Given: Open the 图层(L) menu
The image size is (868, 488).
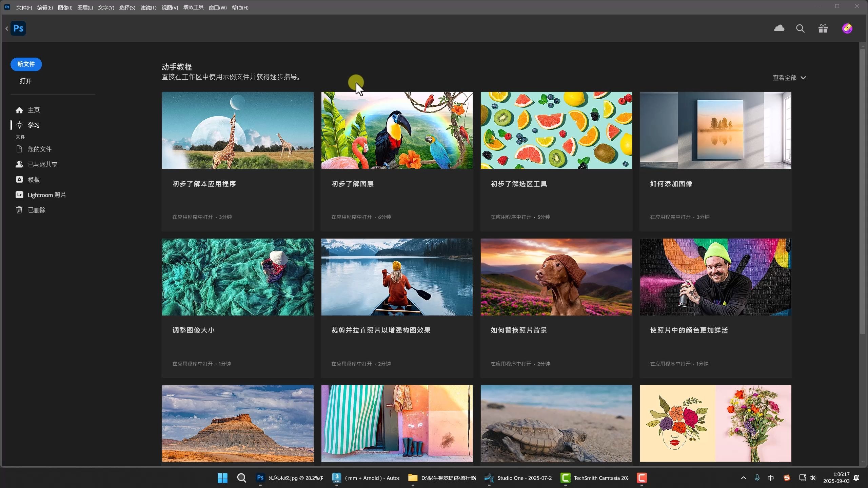Looking at the screenshot, I should click(x=85, y=7).
